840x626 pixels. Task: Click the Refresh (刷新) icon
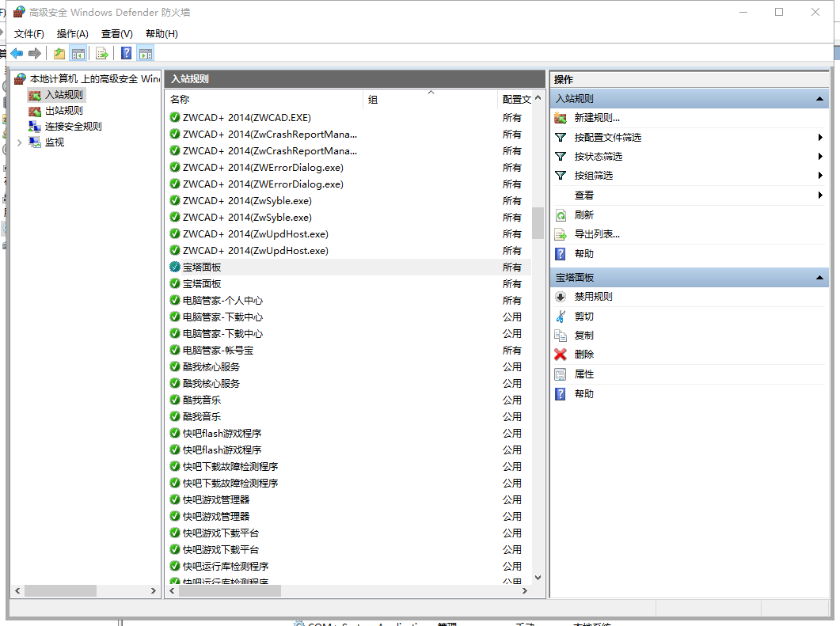pos(561,215)
